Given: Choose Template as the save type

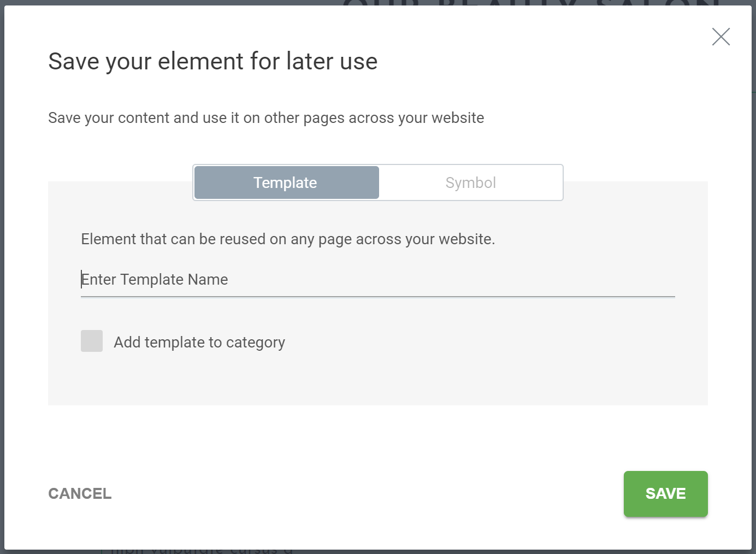Looking at the screenshot, I should 286,182.
